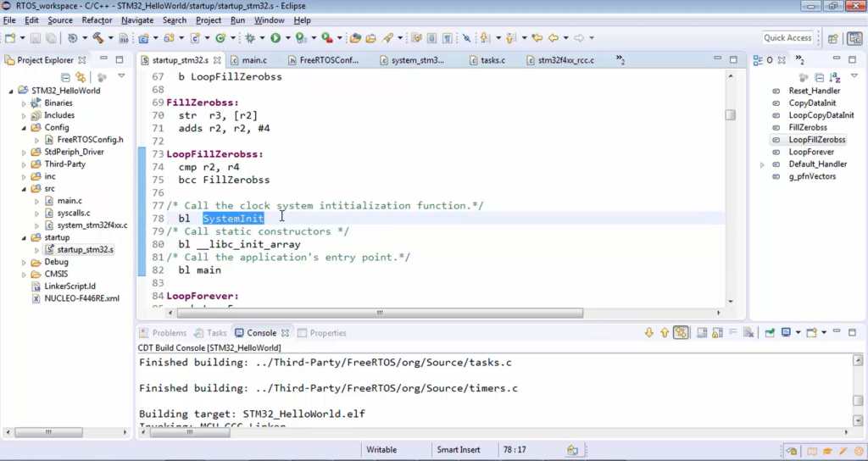Select LoopForever in the Outline view

click(x=812, y=152)
